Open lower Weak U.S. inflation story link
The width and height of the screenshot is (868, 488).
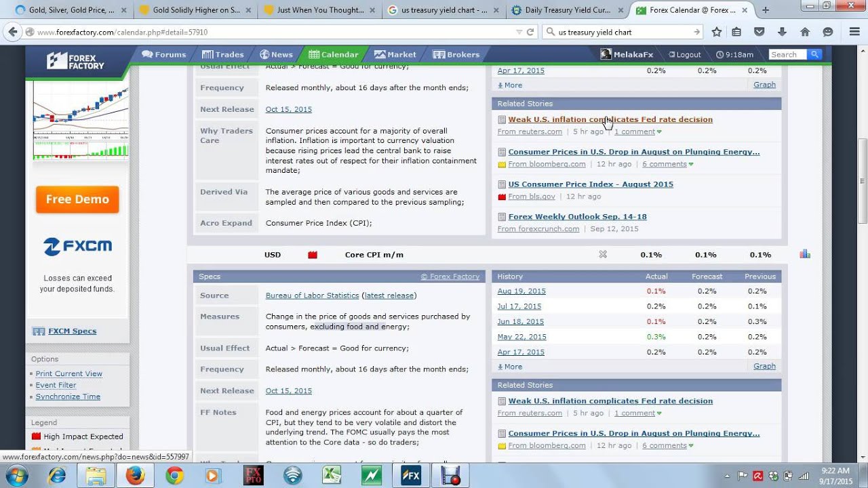pos(610,401)
